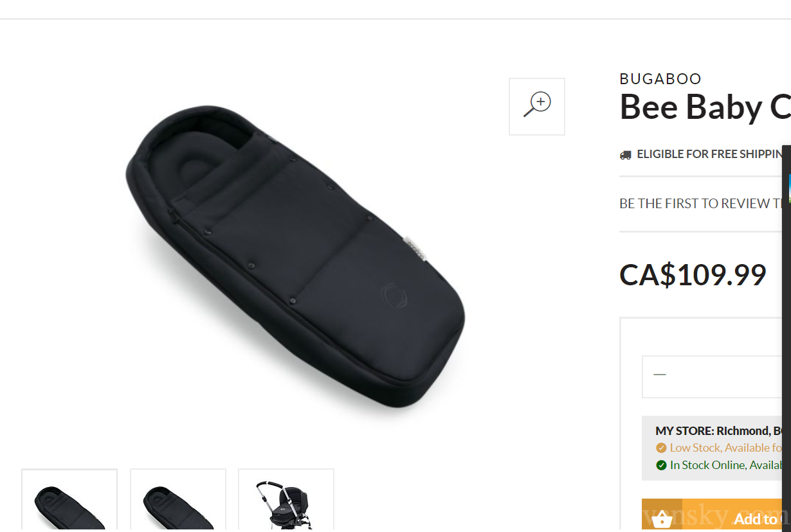Decrease quantity with the minus stepper
The width and height of the screenshot is (791, 532).
660,375
